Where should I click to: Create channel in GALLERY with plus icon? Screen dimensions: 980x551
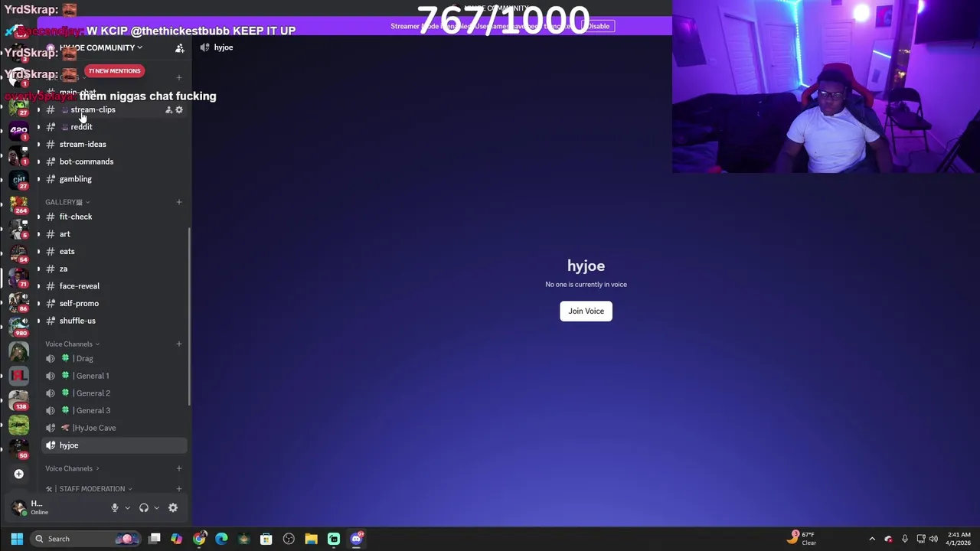click(179, 202)
